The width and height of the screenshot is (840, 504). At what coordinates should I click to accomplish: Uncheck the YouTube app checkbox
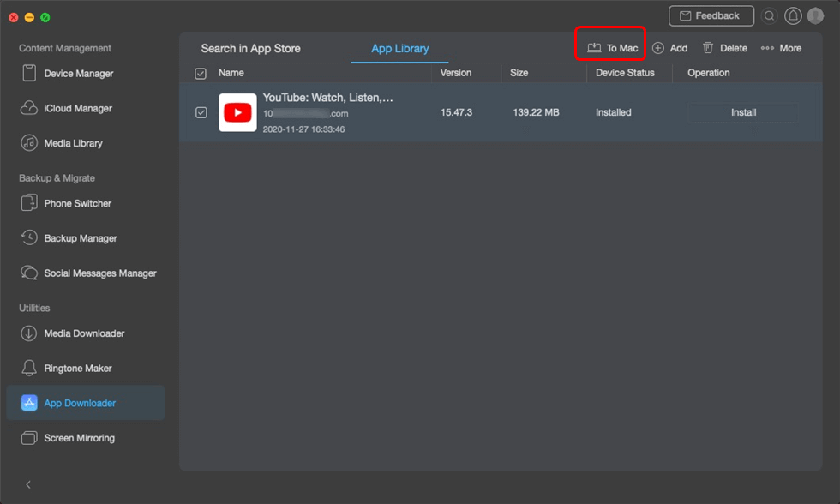[x=201, y=112]
